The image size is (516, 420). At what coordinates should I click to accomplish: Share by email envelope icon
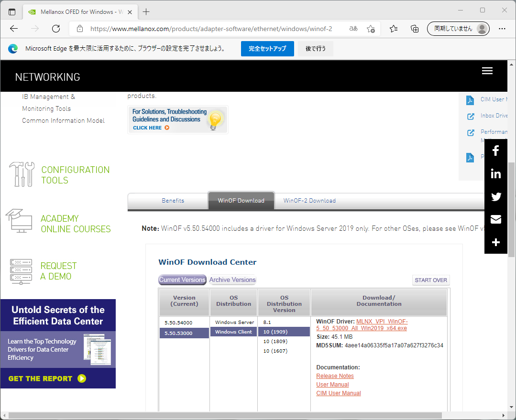click(x=495, y=219)
